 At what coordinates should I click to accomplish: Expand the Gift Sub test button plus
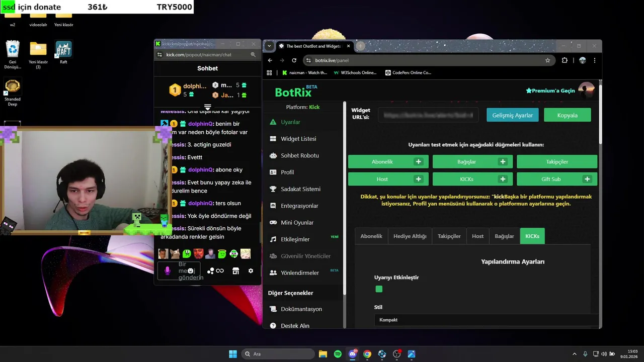[587, 179]
